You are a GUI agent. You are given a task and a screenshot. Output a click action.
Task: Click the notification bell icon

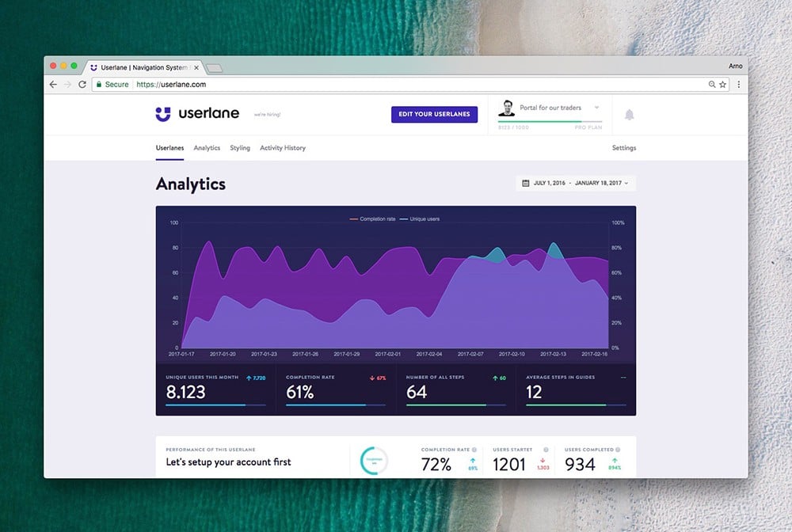(630, 115)
